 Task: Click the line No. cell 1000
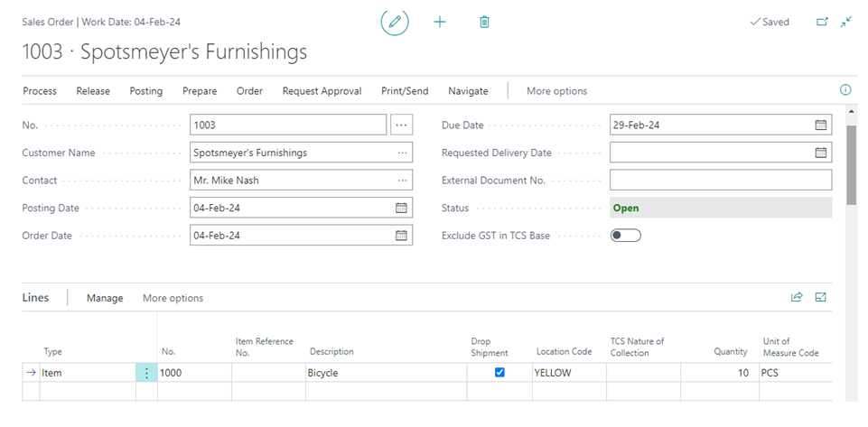pyautogui.click(x=194, y=373)
